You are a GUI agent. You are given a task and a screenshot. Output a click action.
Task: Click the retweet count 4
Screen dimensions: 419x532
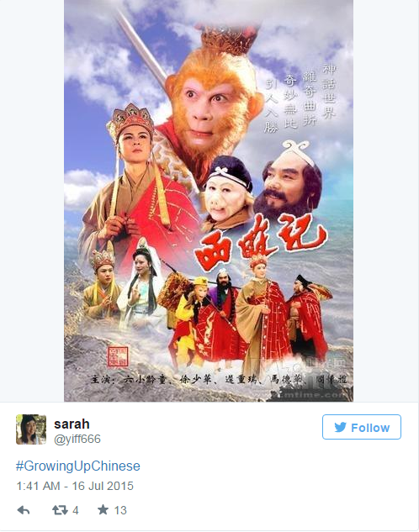76,510
